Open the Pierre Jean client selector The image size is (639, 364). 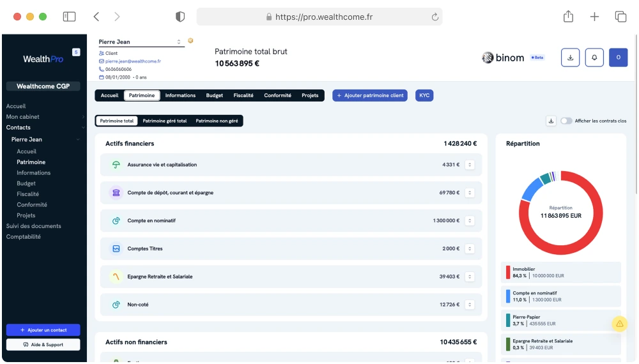coord(141,42)
